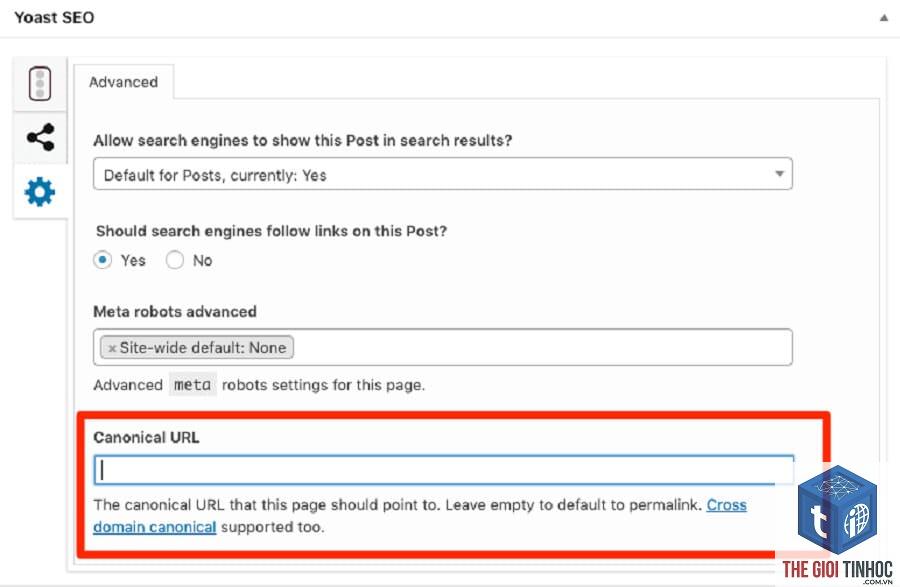Select the advanced settings gear icon
The height and width of the screenshot is (587, 900).
click(x=40, y=192)
